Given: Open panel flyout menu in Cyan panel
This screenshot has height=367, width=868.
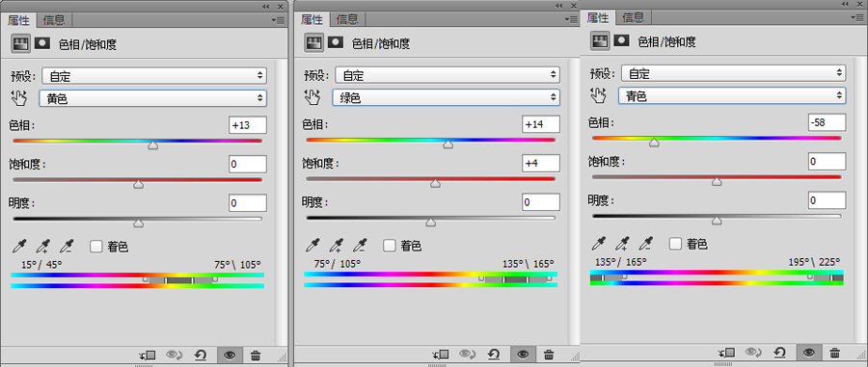Looking at the screenshot, I should pos(857,17).
